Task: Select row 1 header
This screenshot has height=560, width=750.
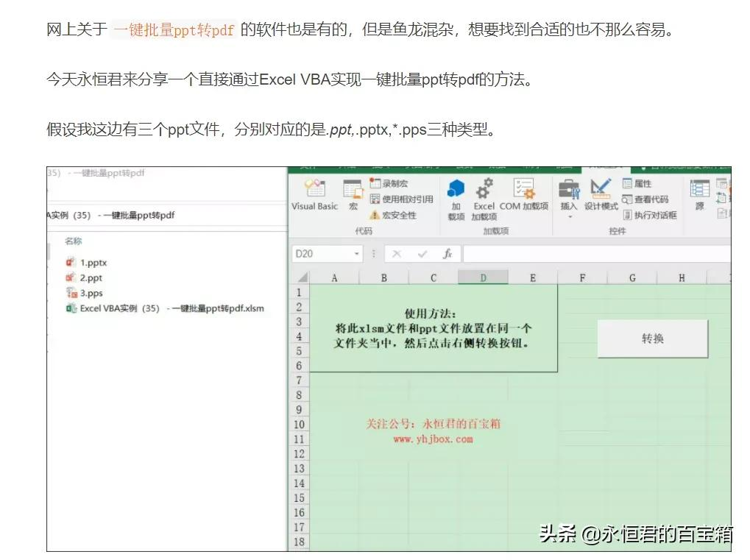Action: (x=300, y=292)
